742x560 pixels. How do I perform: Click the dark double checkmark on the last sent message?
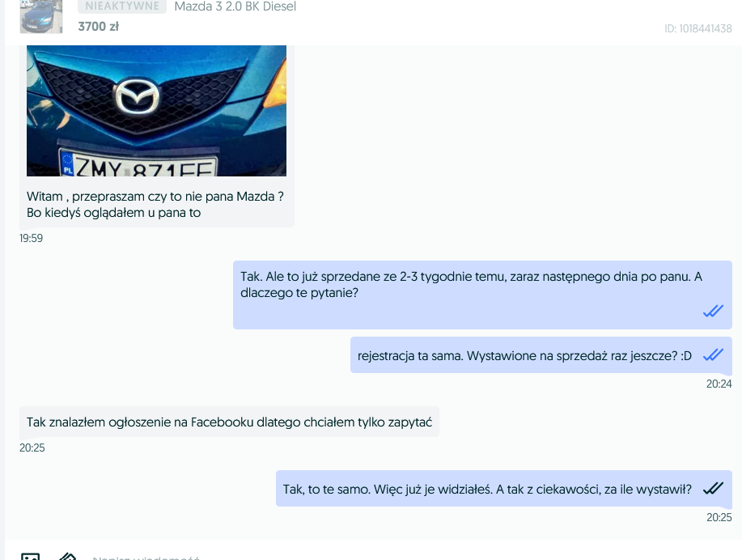click(x=712, y=488)
